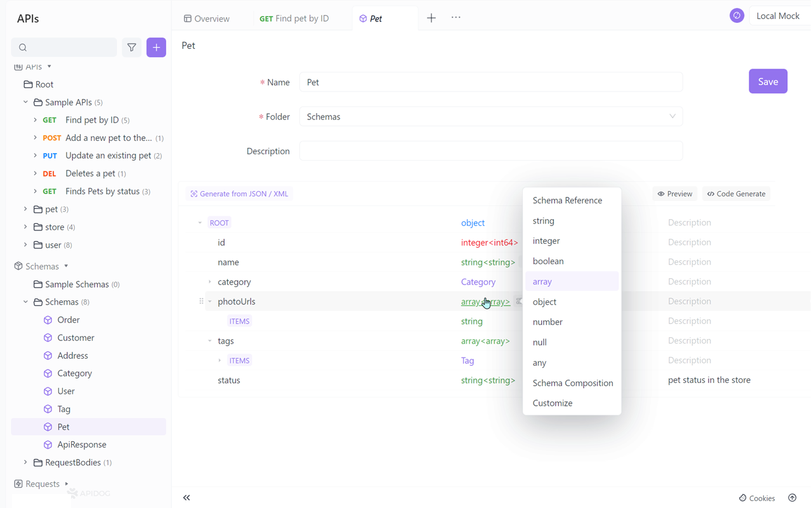The width and height of the screenshot is (812, 508).
Task: Expand the pet folder
Action: tap(26, 209)
